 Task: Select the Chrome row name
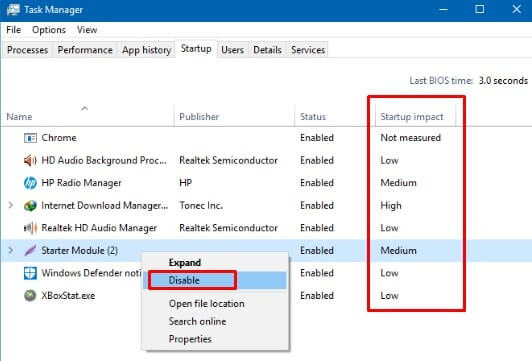tap(59, 138)
